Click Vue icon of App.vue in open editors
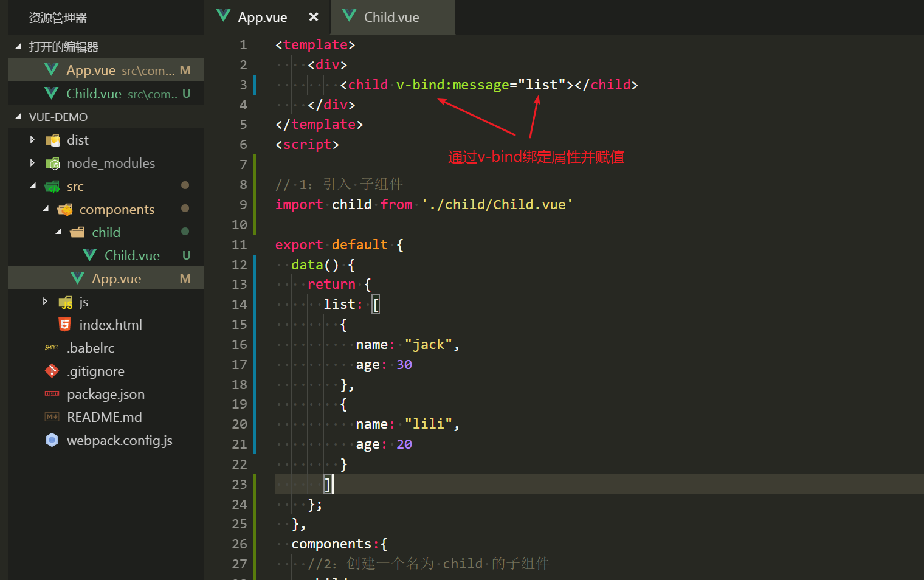 (52, 70)
